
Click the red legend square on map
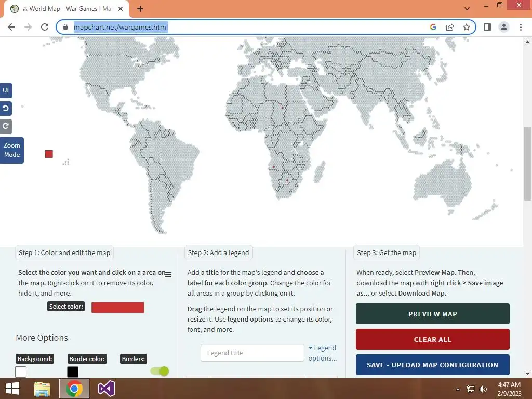coord(49,154)
